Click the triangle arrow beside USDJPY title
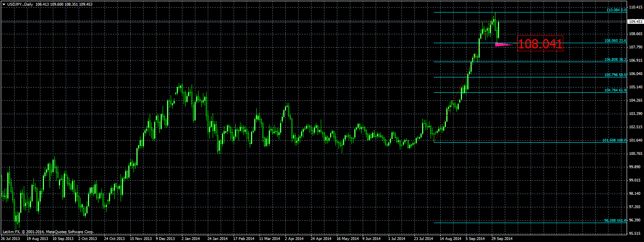 [4, 4]
